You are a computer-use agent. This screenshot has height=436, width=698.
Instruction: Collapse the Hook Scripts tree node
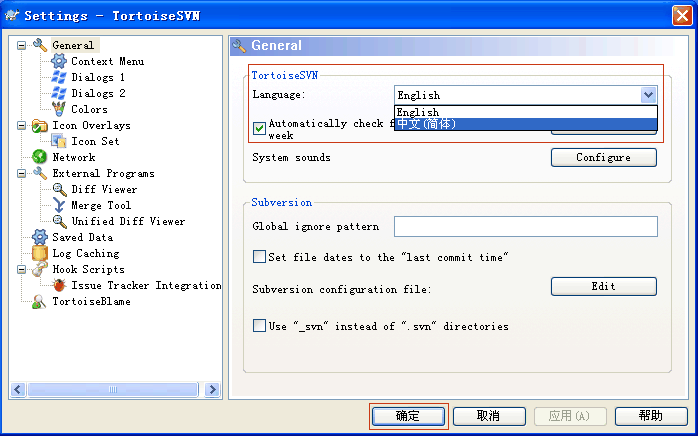coord(21,269)
